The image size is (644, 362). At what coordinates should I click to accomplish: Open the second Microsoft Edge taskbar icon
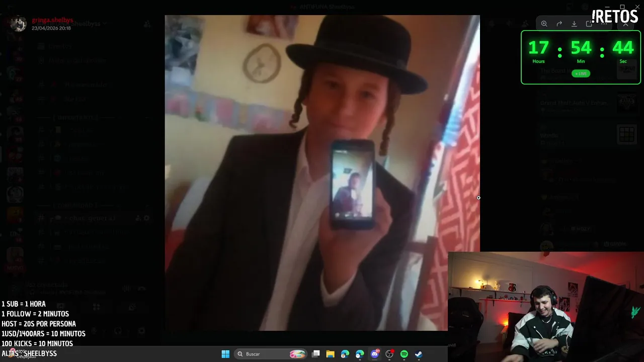360,354
